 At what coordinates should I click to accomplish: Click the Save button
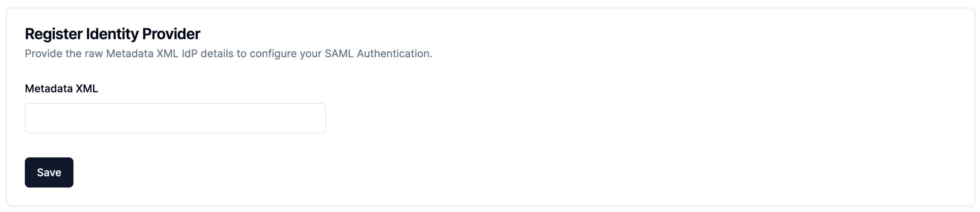[49, 172]
